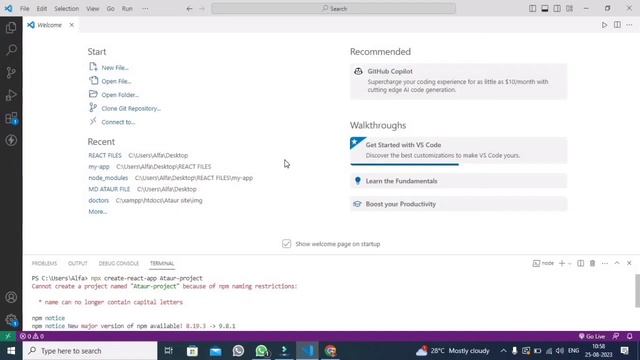Open the File menu
640x360 pixels.
click(x=24, y=9)
